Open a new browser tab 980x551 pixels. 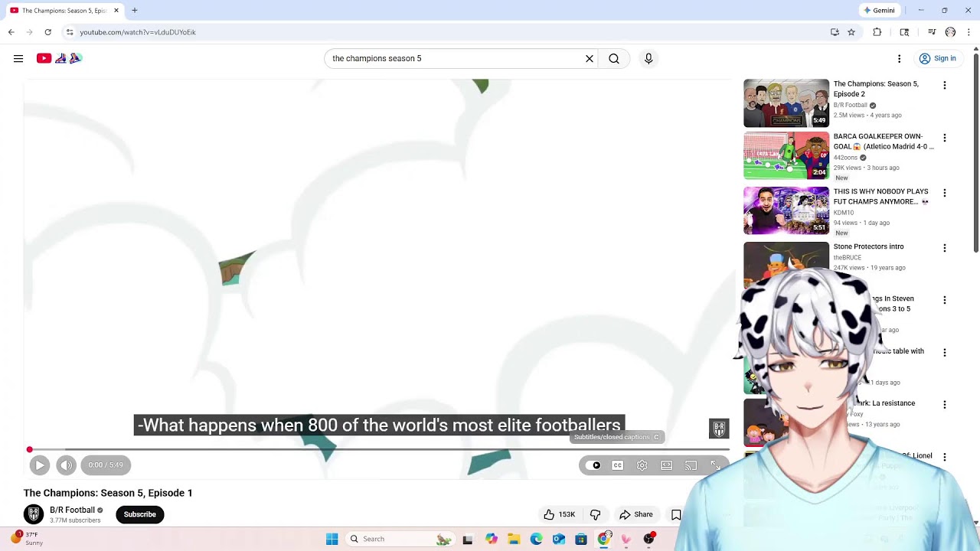tap(135, 11)
